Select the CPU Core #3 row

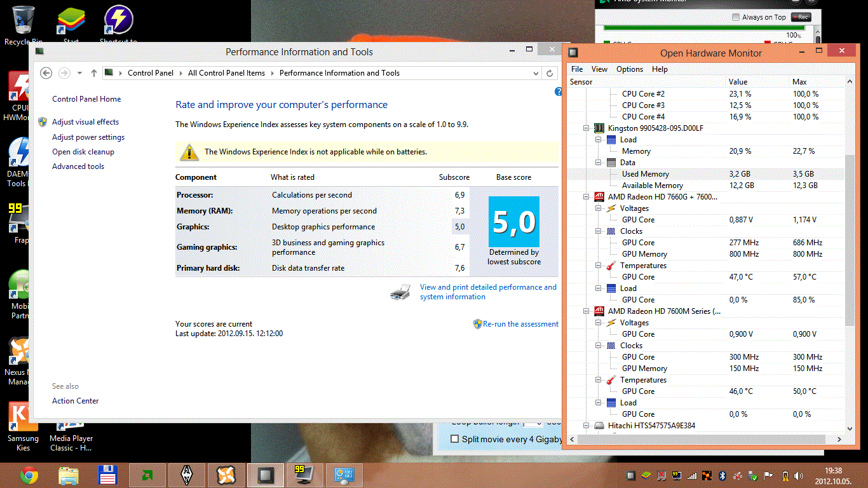point(707,105)
